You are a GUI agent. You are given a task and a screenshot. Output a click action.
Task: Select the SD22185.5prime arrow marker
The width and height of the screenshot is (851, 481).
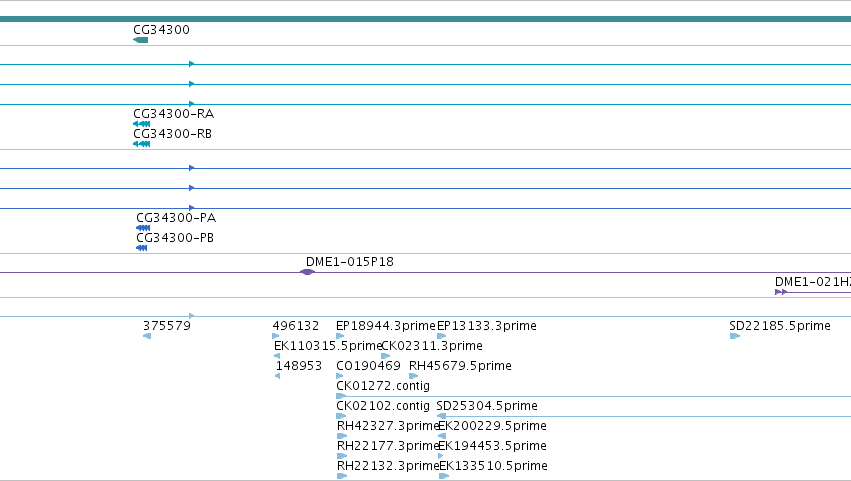[735, 336]
